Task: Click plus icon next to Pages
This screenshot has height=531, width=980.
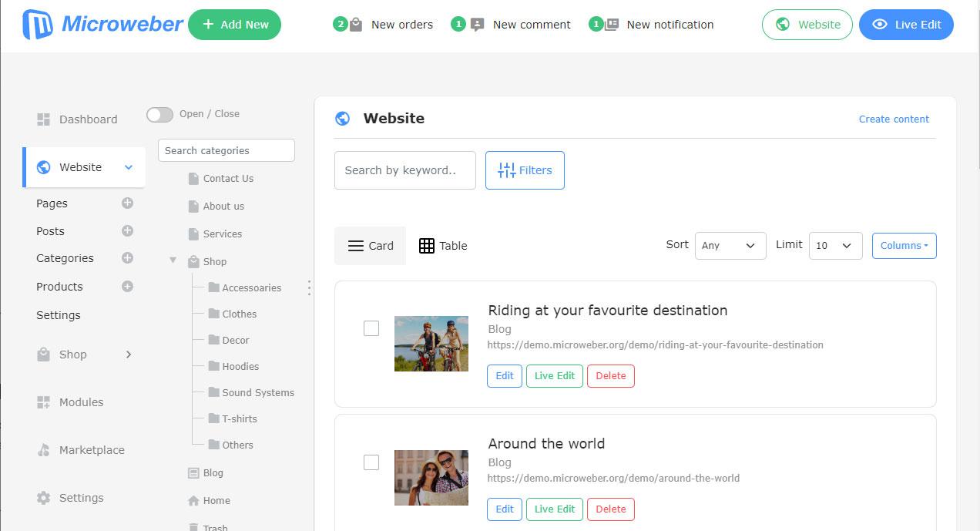Action: tap(128, 203)
